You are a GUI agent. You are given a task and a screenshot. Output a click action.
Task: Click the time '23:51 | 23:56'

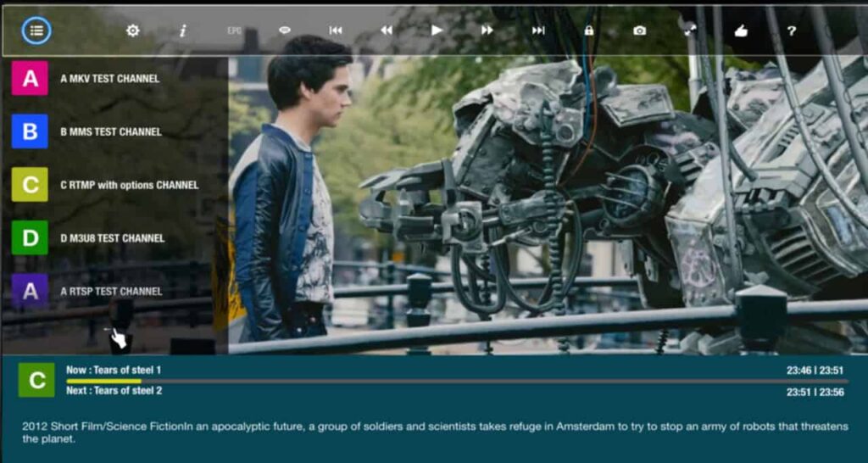point(815,392)
